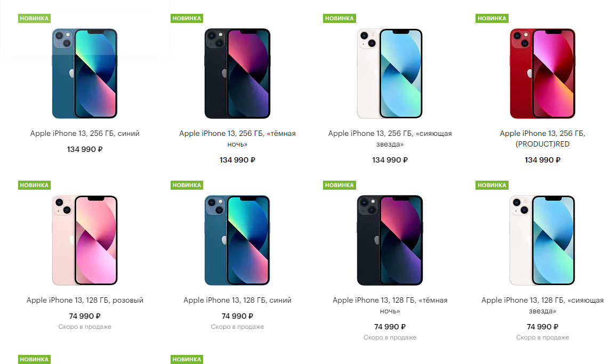Open the pink iPhone 13 128 ГБ image
This screenshot has width=612, height=364.
click(x=85, y=240)
